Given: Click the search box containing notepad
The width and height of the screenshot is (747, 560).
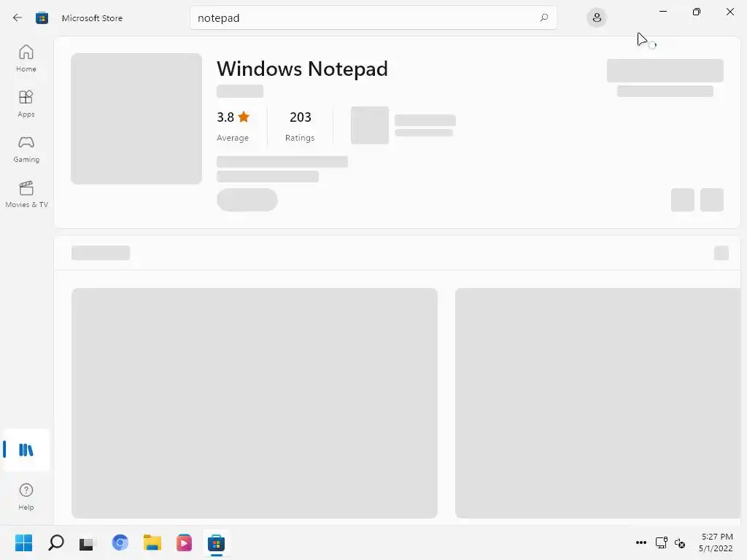Looking at the screenshot, I should 373,17.
